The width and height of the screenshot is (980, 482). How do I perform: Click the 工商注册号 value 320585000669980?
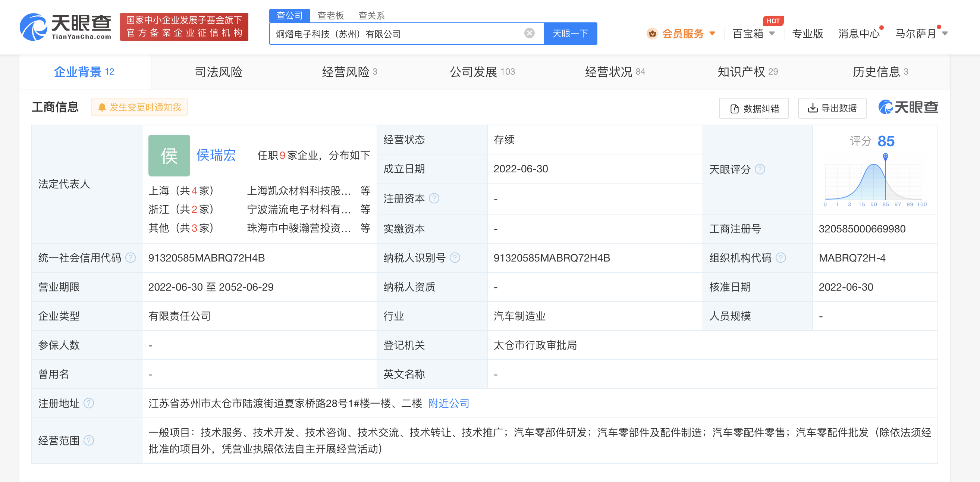(x=862, y=229)
